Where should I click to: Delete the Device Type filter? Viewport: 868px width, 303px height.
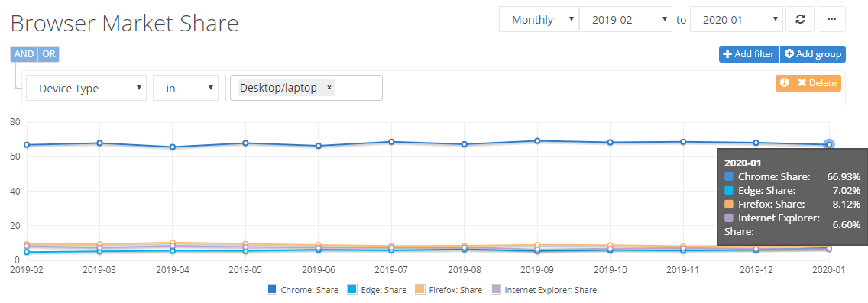tap(817, 83)
